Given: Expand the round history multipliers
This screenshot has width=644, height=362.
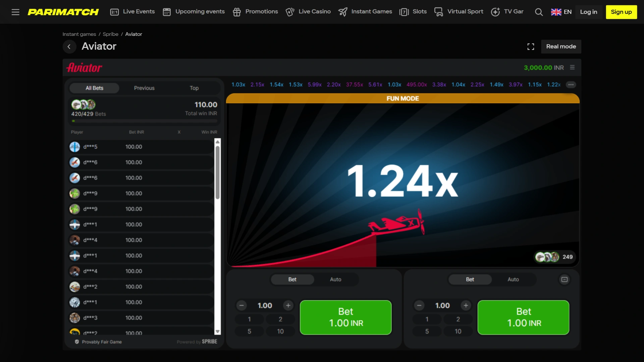Looking at the screenshot, I should point(571,84).
